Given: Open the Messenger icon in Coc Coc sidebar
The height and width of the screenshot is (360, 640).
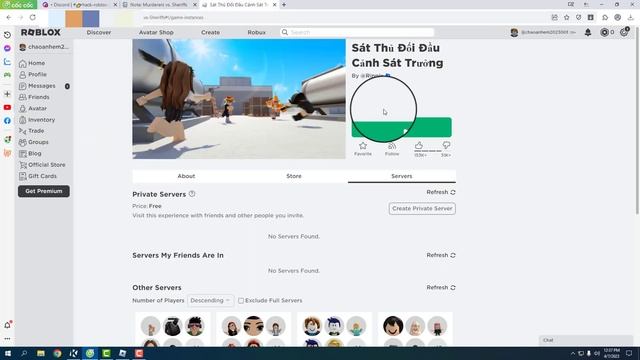Looking at the screenshot, I should [x=7, y=48].
